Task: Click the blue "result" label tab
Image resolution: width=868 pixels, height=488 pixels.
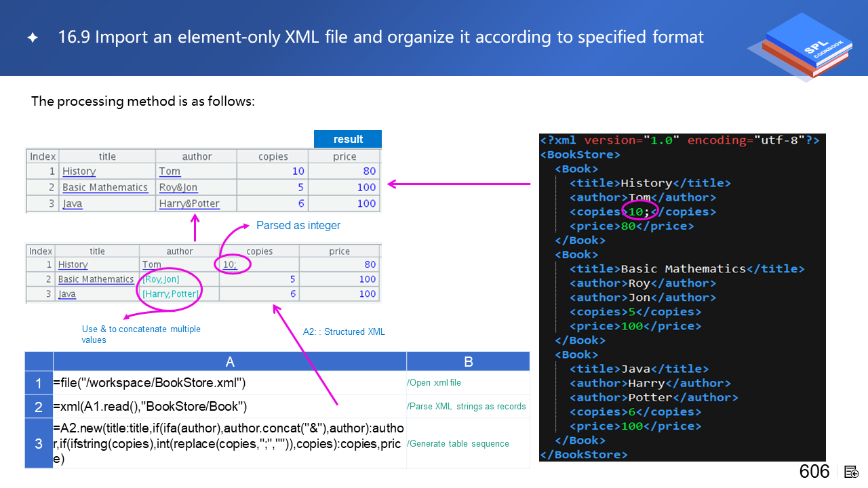Action: (x=348, y=139)
